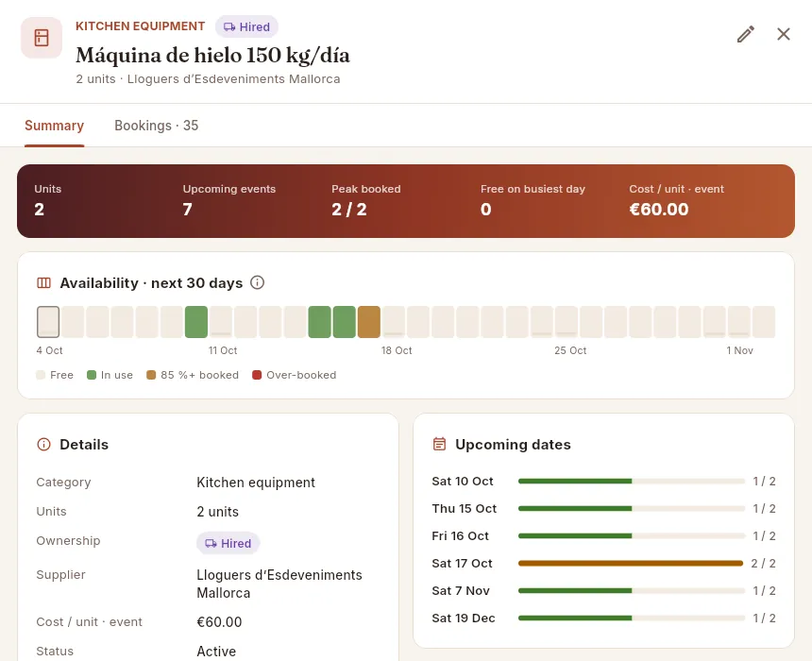Close the ice machine detail panel

(784, 34)
